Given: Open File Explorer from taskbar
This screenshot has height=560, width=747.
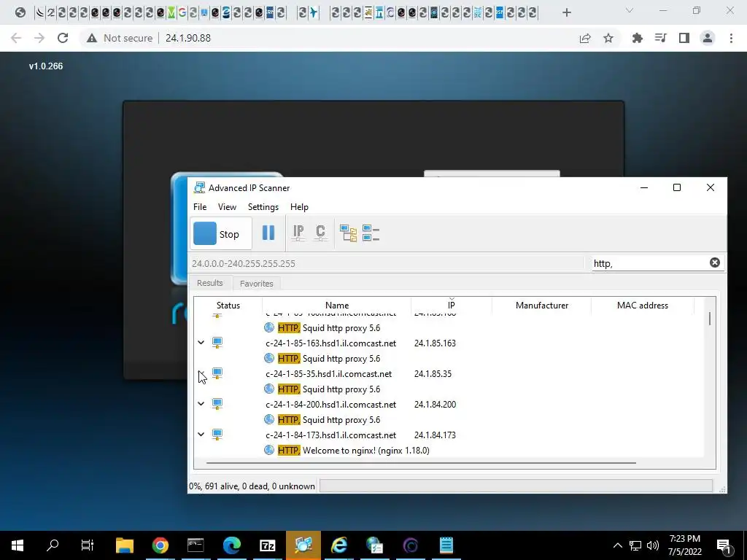Looking at the screenshot, I should click(x=125, y=545).
